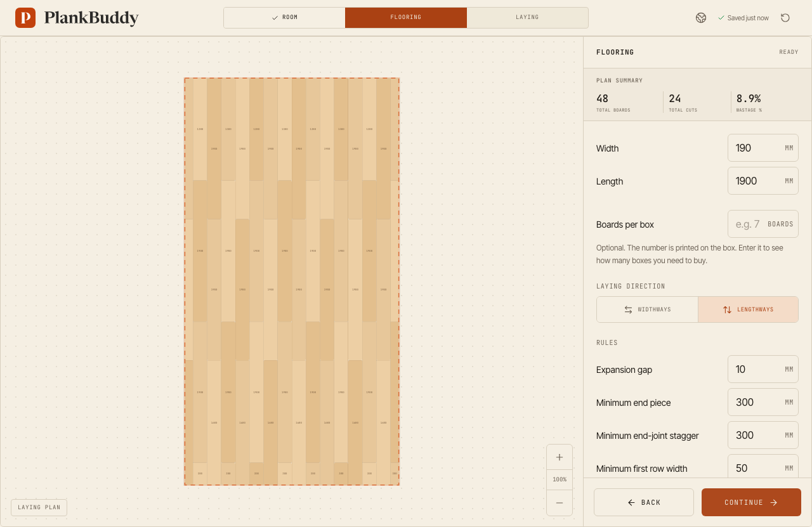Click the 8.9% wastage figure

pos(749,98)
